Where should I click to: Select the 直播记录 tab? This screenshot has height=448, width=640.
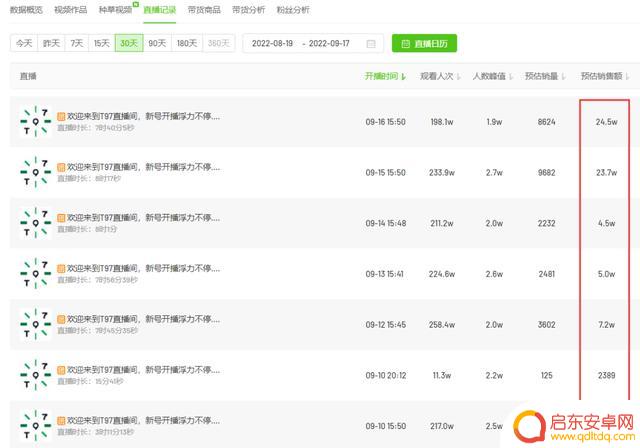(x=160, y=10)
